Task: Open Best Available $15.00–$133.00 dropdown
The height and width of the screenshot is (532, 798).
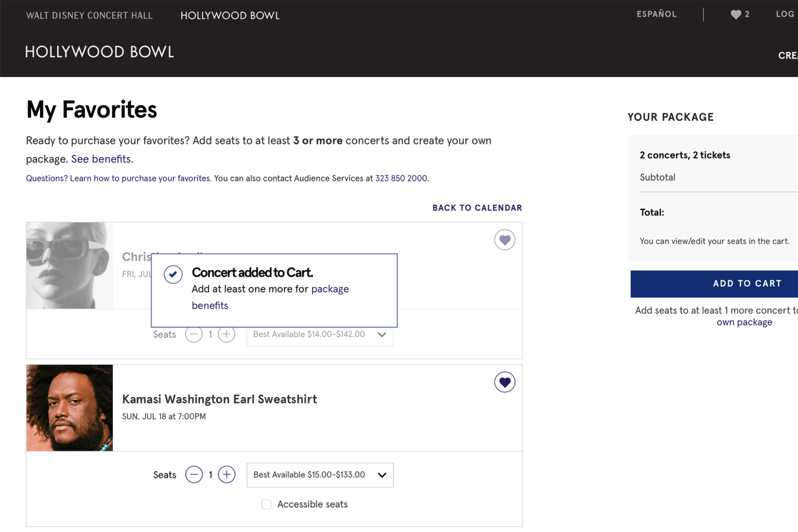Action: click(320, 475)
